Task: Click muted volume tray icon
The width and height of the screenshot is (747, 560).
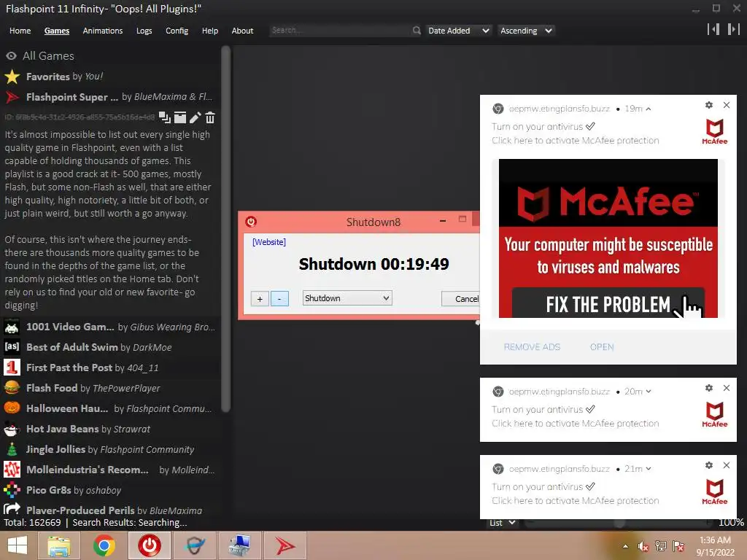Action: [x=643, y=546]
